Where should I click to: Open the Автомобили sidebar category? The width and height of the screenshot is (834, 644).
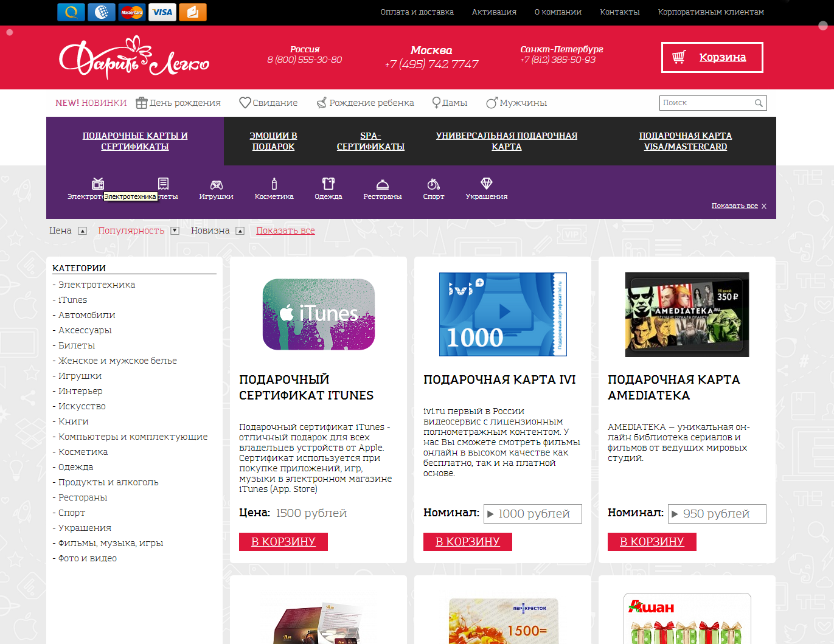click(86, 315)
